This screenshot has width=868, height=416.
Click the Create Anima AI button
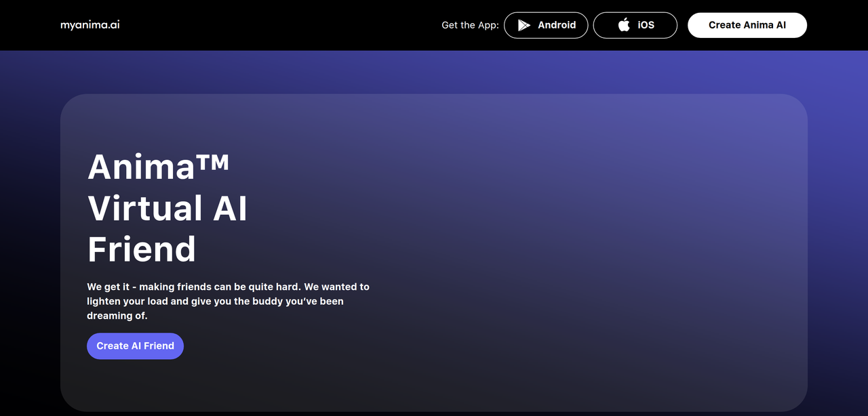pos(747,25)
